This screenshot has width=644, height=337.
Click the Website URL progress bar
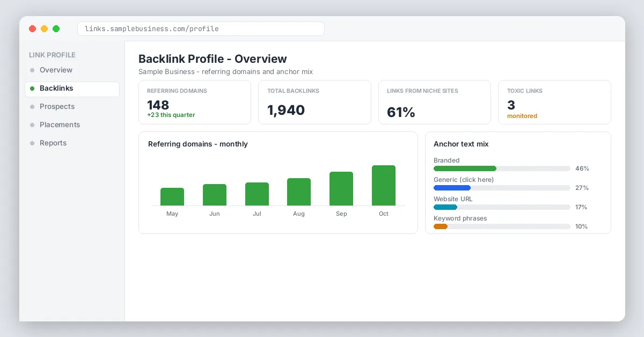coord(502,207)
